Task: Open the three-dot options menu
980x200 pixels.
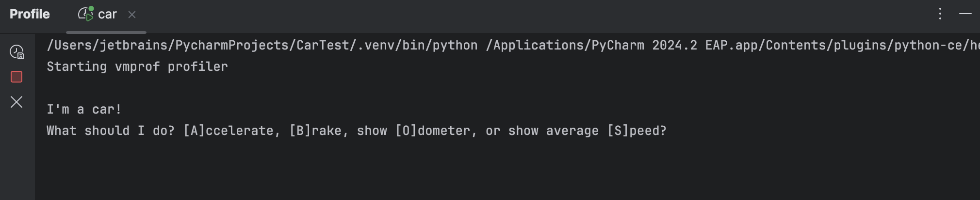Action: click(x=940, y=14)
